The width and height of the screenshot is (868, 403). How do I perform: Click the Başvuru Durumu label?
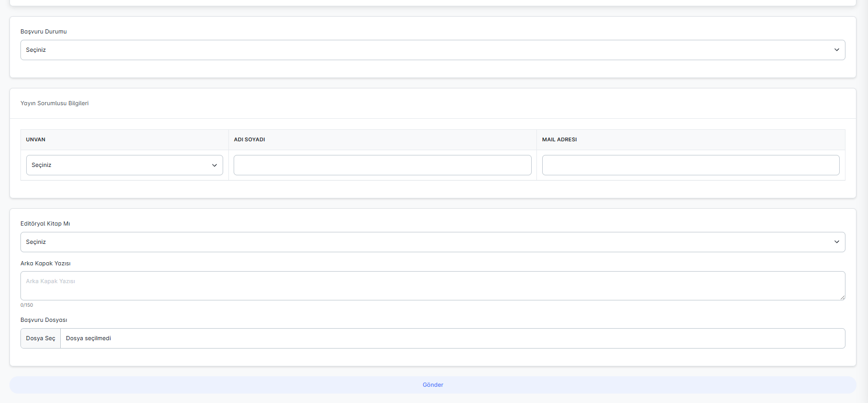(x=43, y=32)
